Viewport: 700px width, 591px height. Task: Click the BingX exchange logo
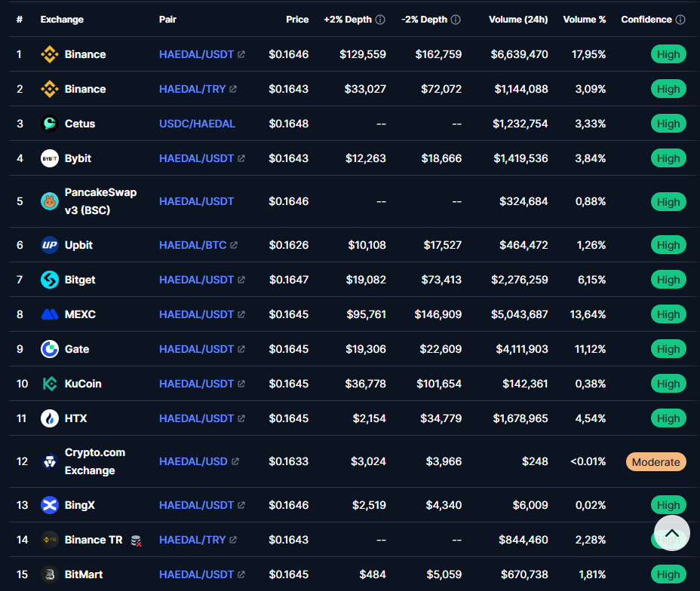coord(50,505)
